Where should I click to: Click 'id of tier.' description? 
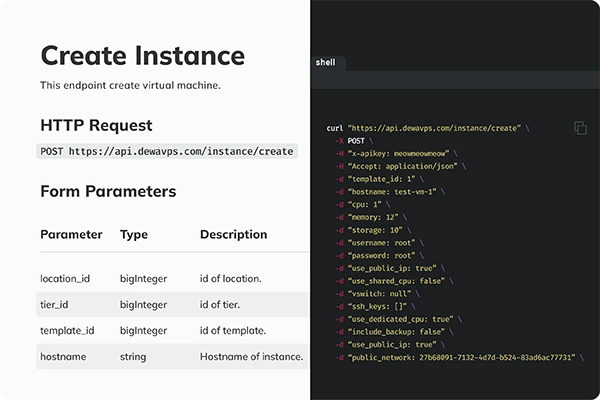click(220, 305)
